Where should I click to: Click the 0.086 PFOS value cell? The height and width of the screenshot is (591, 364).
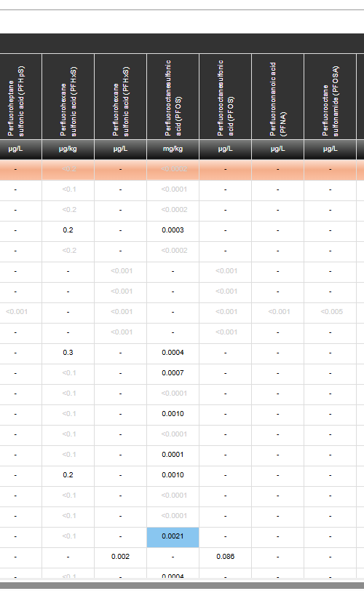[226, 557]
